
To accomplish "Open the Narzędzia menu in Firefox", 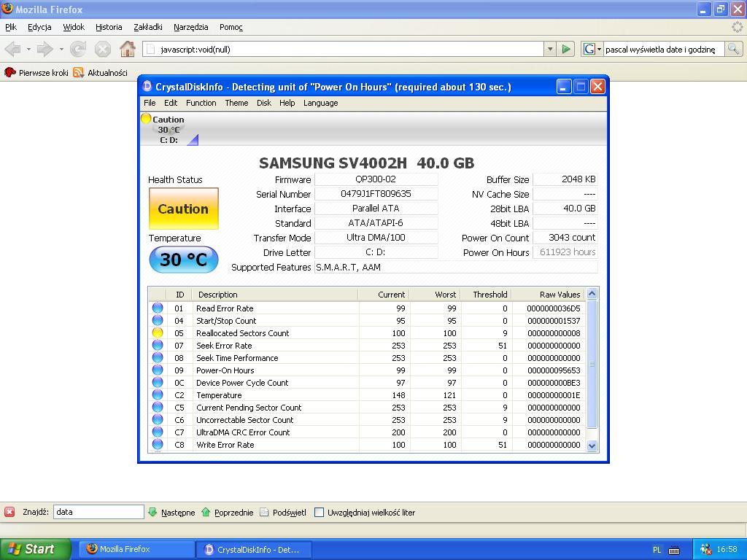I will pyautogui.click(x=190, y=27).
